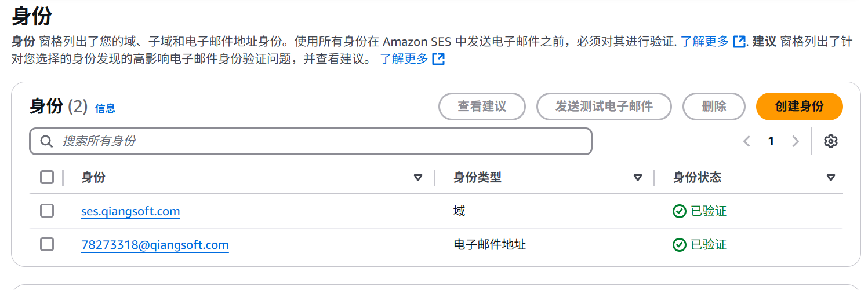
Task: Open the 78273318@qiangsoft.com identity link
Action: (155, 245)
